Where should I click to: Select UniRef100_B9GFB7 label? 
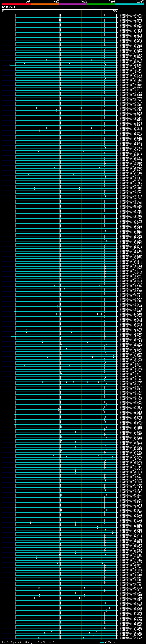131,87
